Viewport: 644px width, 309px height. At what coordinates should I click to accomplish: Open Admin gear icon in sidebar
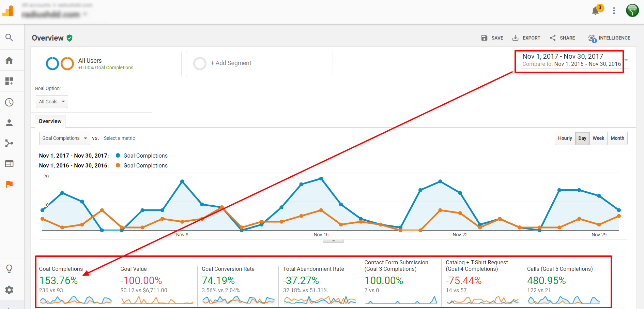pos(9,290)
